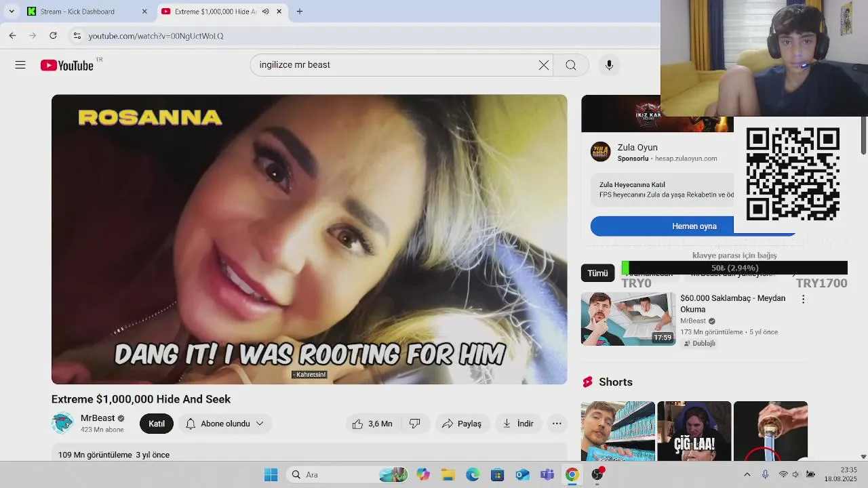The width and height of the screenshot is (868, 488).
Task: Close the Kick Dashboard tab
Action: point(144,12)
